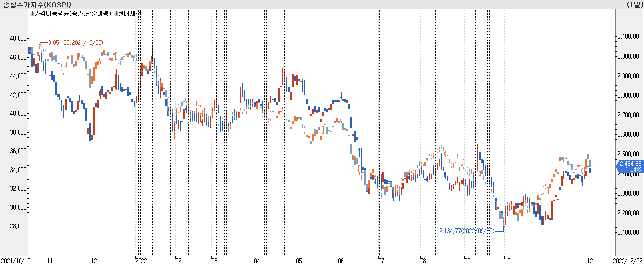Screen dimensions: 644x266
Task: Click the red high-point arrow marker
Action: [x=40, y=45]
